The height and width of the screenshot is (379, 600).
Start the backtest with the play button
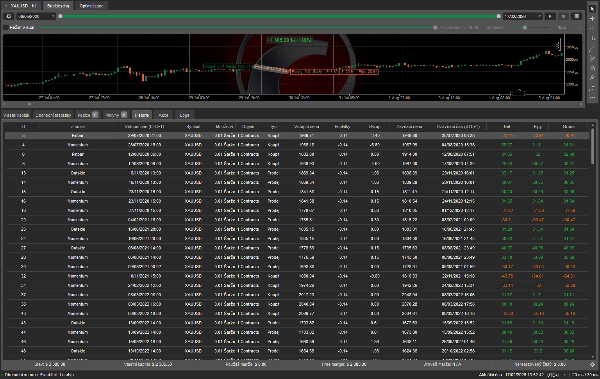tap(550, 16)
